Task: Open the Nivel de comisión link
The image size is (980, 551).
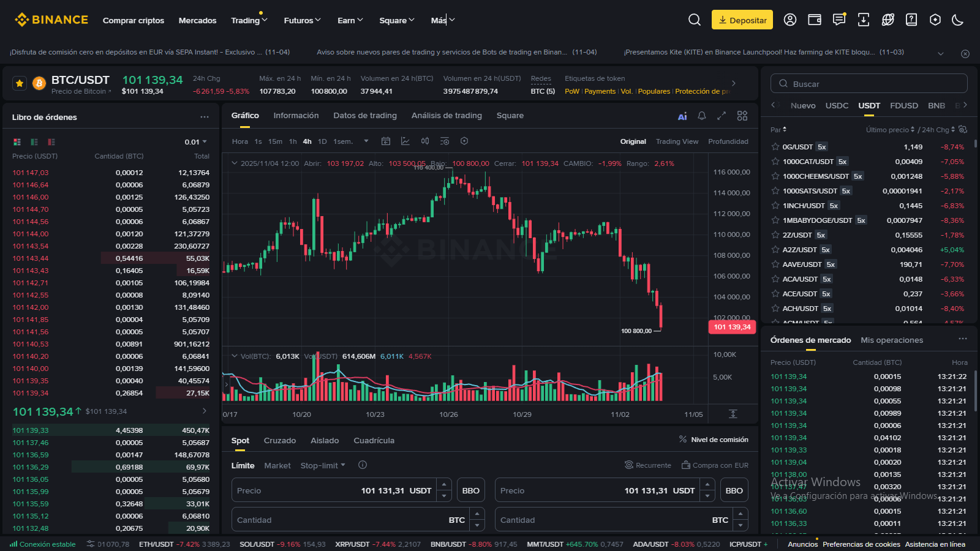Action: pos(714,440)
